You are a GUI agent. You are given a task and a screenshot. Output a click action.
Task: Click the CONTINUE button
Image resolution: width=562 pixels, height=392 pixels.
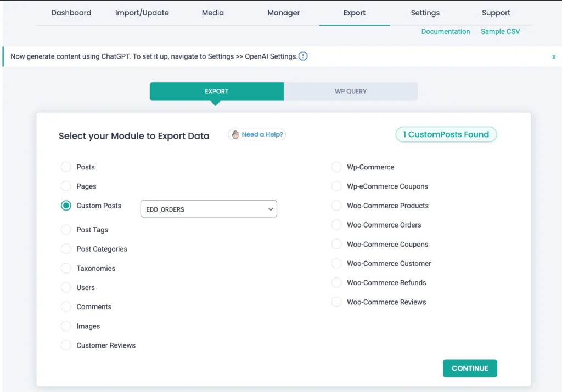tap(470, 368)
